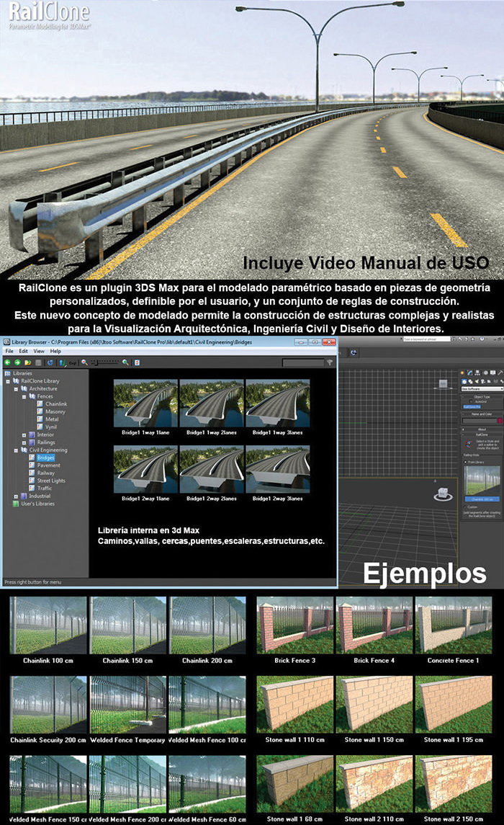Screen dimensions: 504x825
Task: Open the Display tab in 3ds Max command panel
Action: [x=493, y=373]
